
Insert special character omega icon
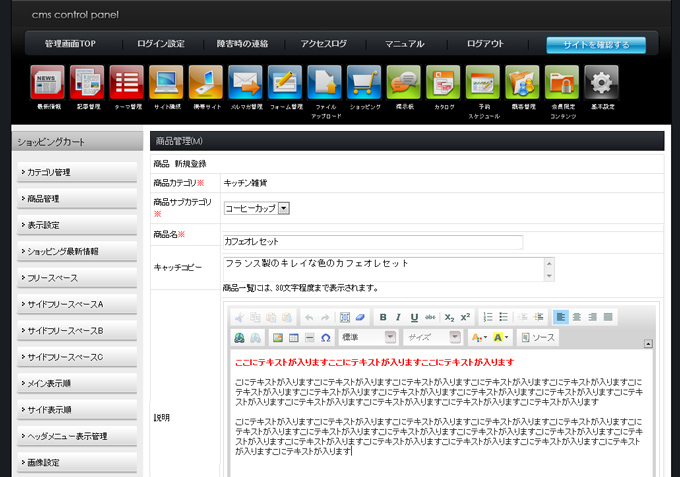(325, 338)
